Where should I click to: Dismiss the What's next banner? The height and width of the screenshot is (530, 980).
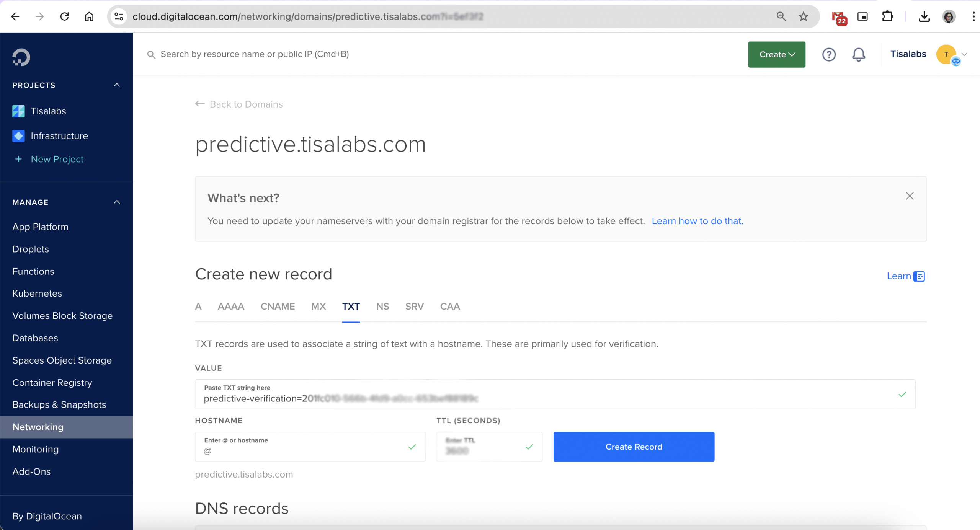[x=910, y=196]
